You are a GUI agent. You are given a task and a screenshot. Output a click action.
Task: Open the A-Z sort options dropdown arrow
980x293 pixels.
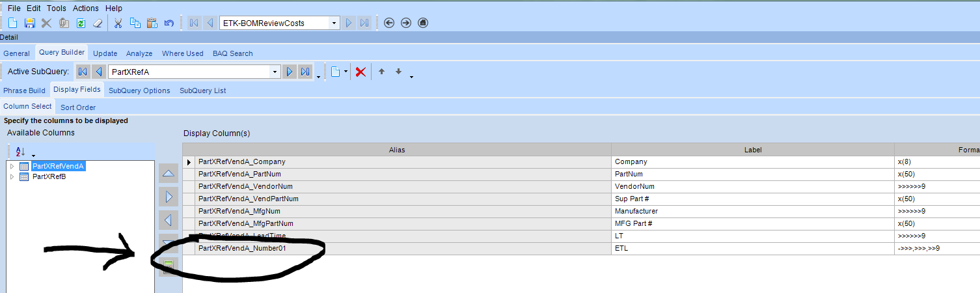pyautogui.click(x=33, y=155)
